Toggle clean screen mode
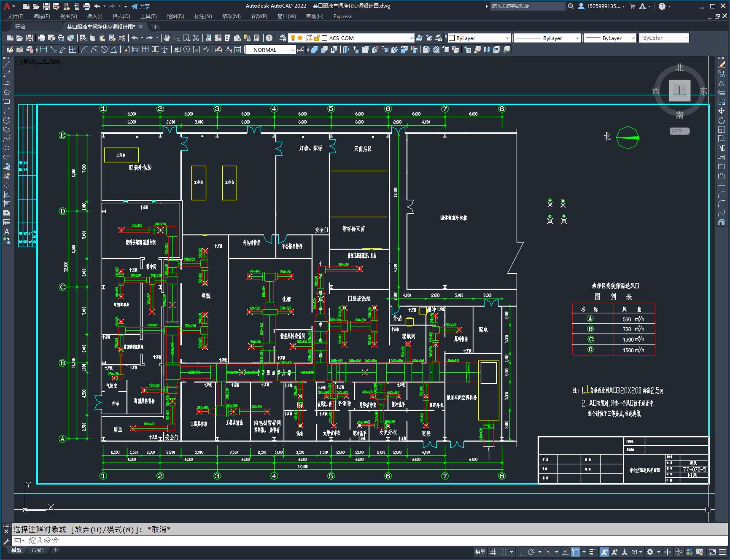This screenshot has height=560, width=730. click(712, 552)
